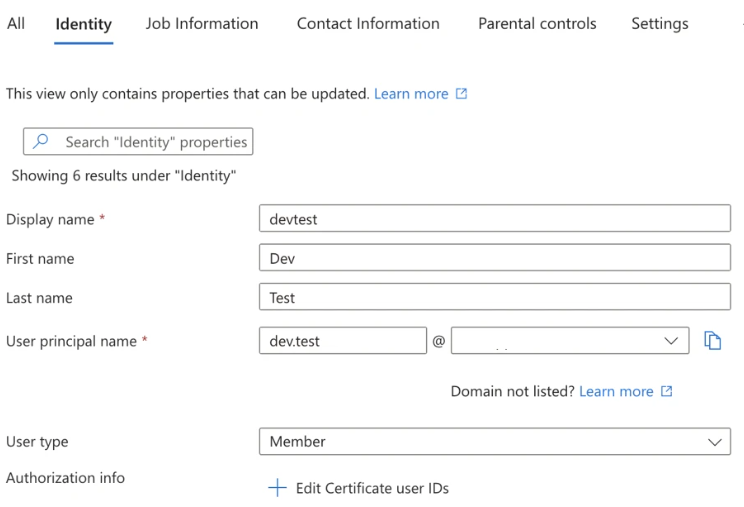Click the Authorization info label
This screenshot has height=507, width=744.
[x=65, y=478]
